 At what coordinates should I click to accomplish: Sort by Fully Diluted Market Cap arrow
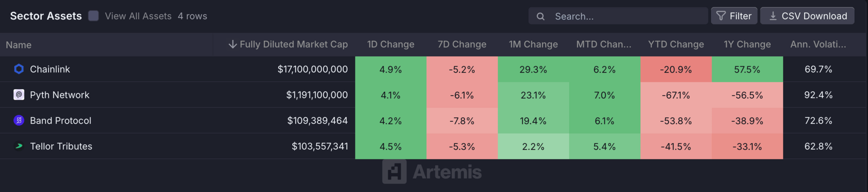pyautogui.click(x=232, y=44)
